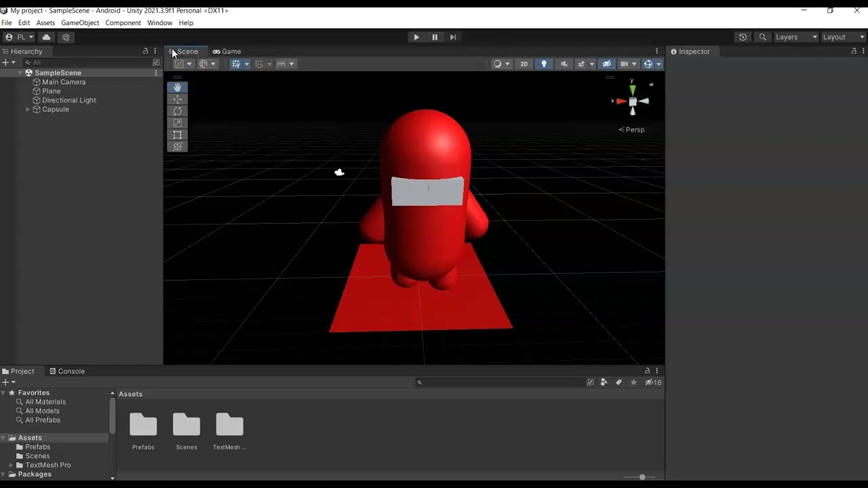Select the Rotate tool

(177, 111)
